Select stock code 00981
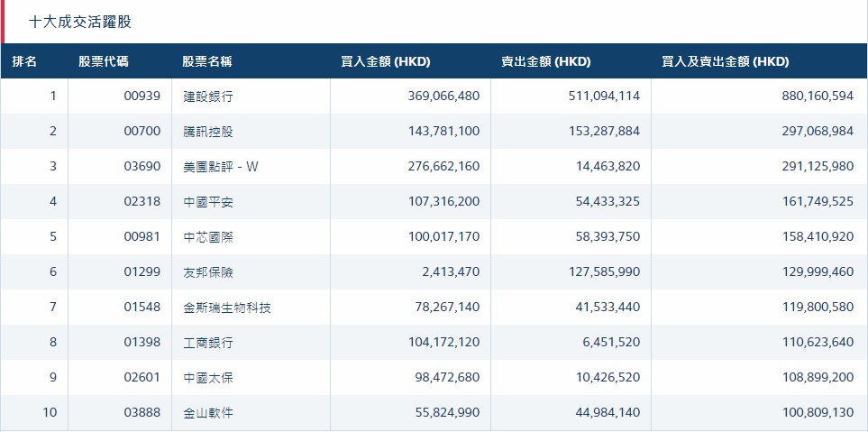 coord(142,236)
